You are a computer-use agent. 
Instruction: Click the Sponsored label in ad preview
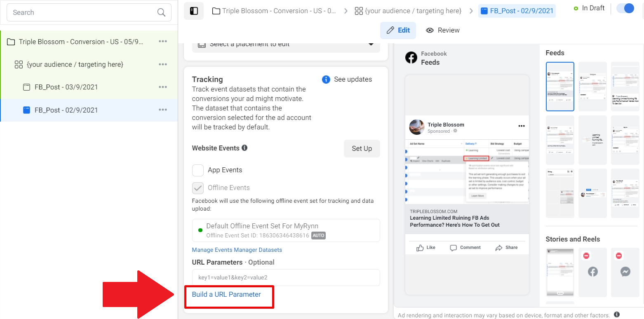click(439, 131)
